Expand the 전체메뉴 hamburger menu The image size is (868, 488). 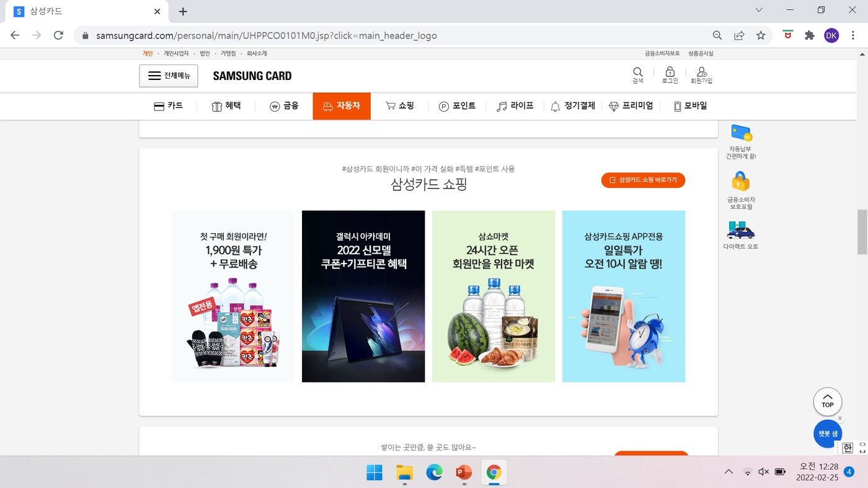(x=169, y=76)
